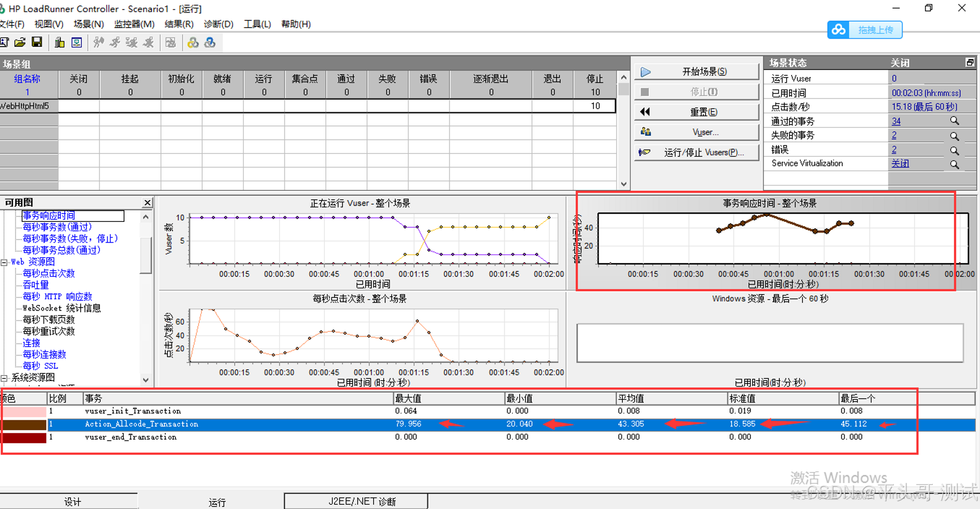This screenshot has width=980, height=509.
Task: Click the 开始场景(S) button
Action: 697,72
